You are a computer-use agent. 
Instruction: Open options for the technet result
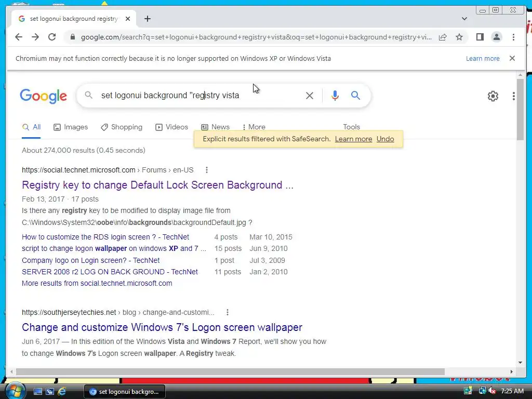pyautogui.click(x=207, y=170)
